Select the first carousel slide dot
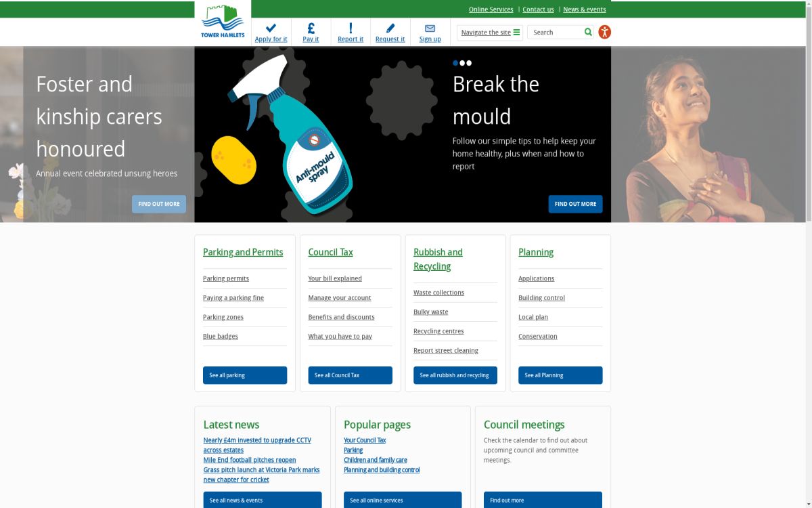This screenshot has width=812, height=508. 455,63
